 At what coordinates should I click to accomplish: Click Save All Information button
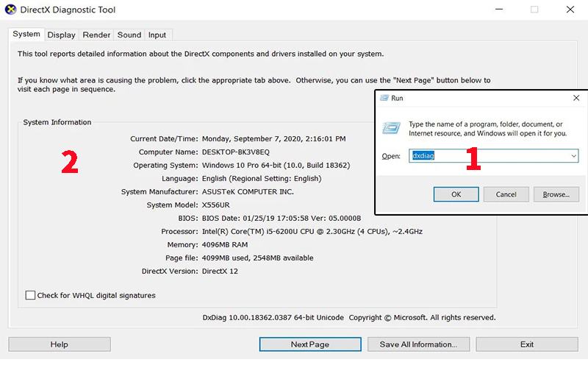(x=418, y=344)
